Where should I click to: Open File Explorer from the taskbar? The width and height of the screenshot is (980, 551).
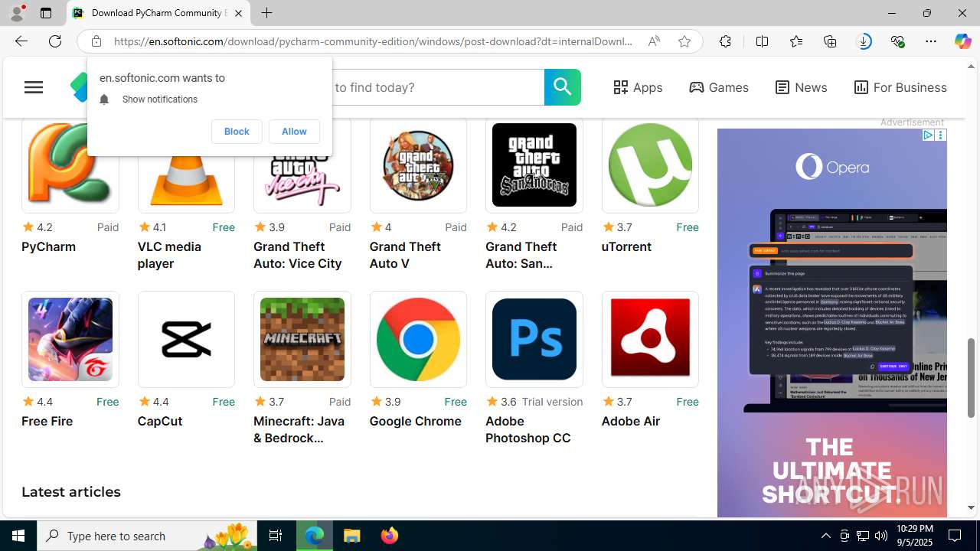point(352,536)
